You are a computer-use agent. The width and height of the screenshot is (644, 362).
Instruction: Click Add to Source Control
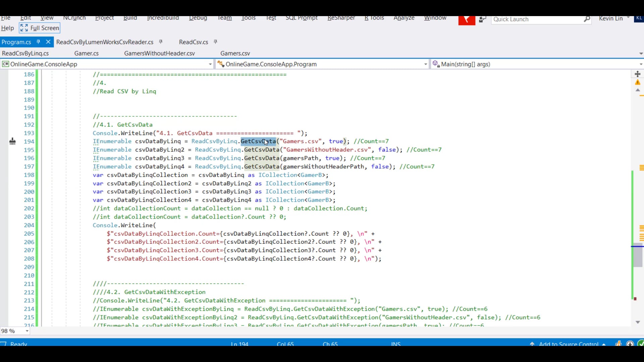pos(568,344)
